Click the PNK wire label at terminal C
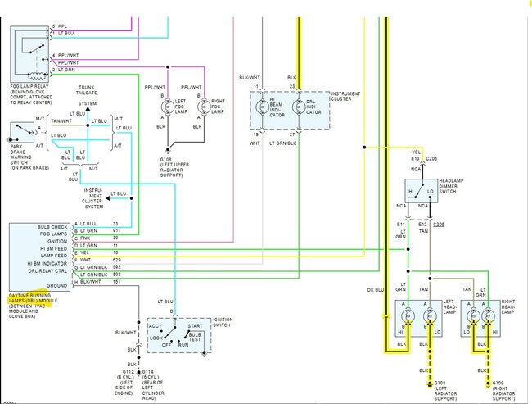The height and width of the screenshot is (404, 532). 85,238
